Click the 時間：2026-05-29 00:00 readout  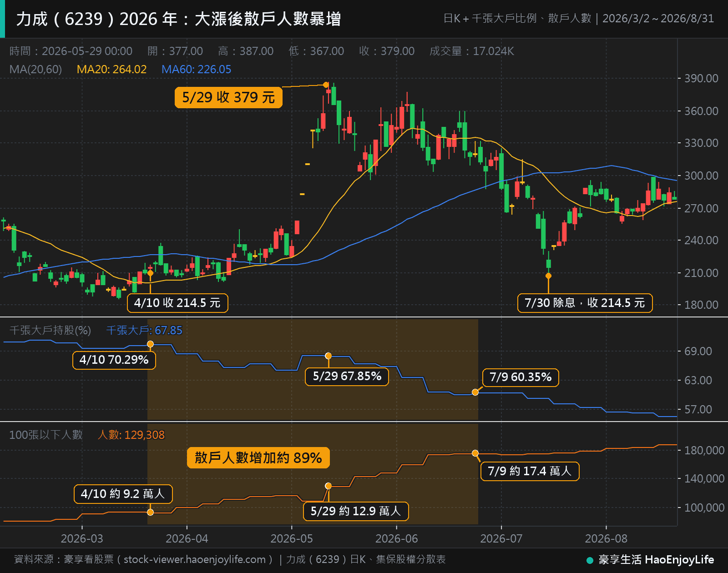(71, 51)
